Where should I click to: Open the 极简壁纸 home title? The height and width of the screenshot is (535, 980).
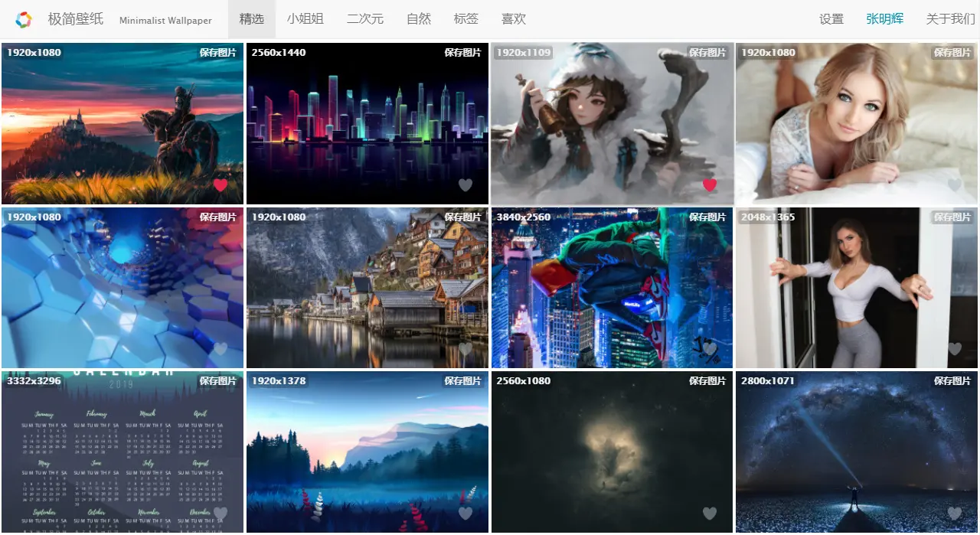pyautogui.click(x=76, y=19)
